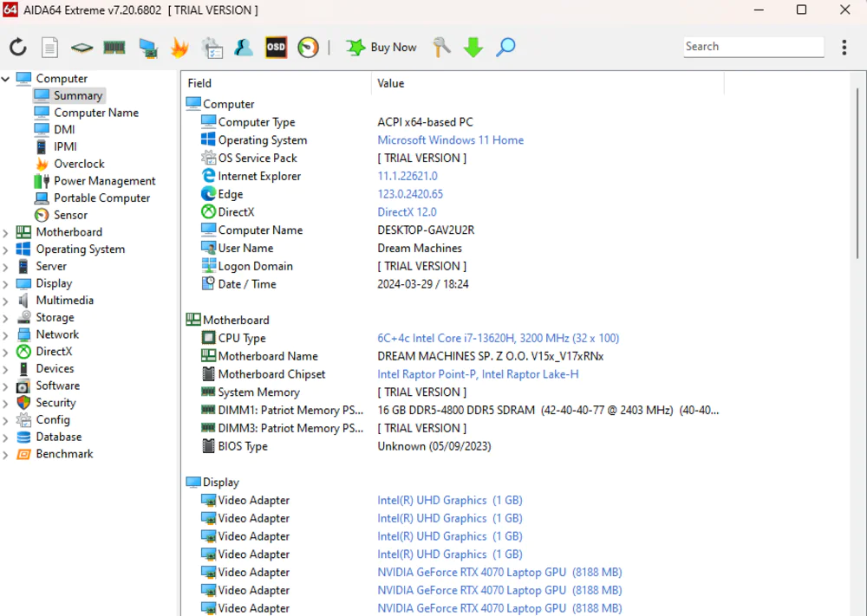This screenshot has width=867, height=616.
Task: Select the Software tree item
Action: point(48,386)
